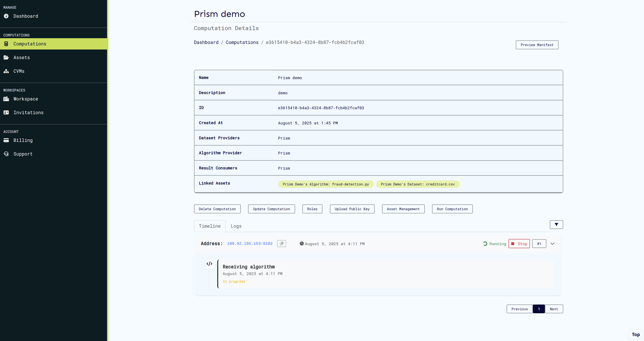Click Run Computation button
The width and height of the screenshot is (644, 341).
tap(452, 209)
